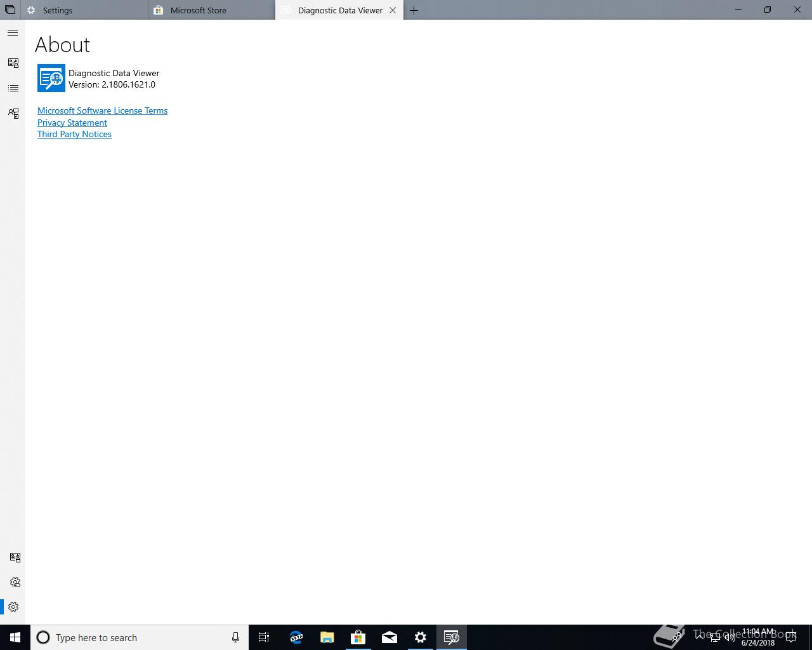Screen dimensions: 812x650
Task: Add a new tab with plus button
Action: [414, 10]
